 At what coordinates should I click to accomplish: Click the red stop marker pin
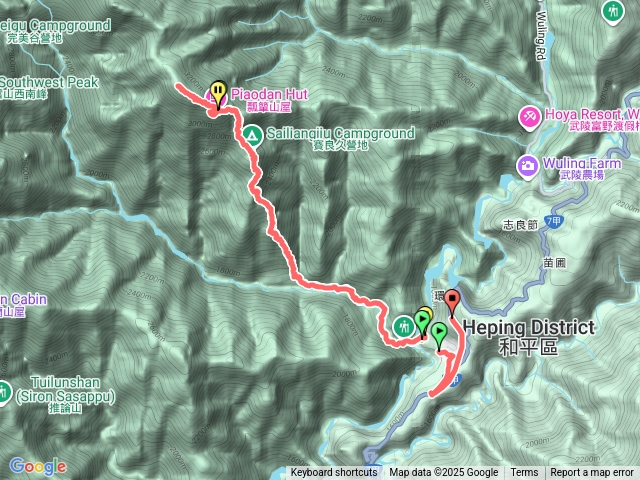click(452, 303)
